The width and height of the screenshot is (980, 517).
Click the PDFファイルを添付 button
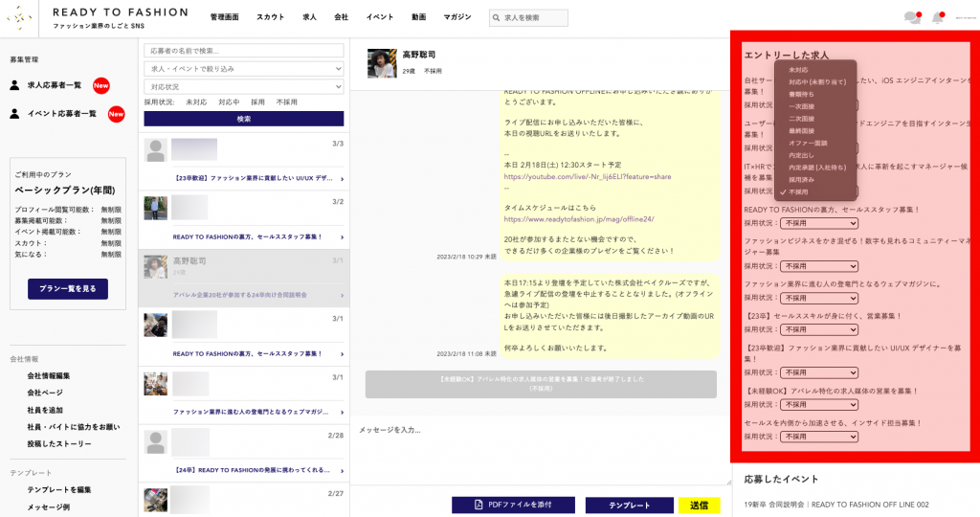coord(513,506)
